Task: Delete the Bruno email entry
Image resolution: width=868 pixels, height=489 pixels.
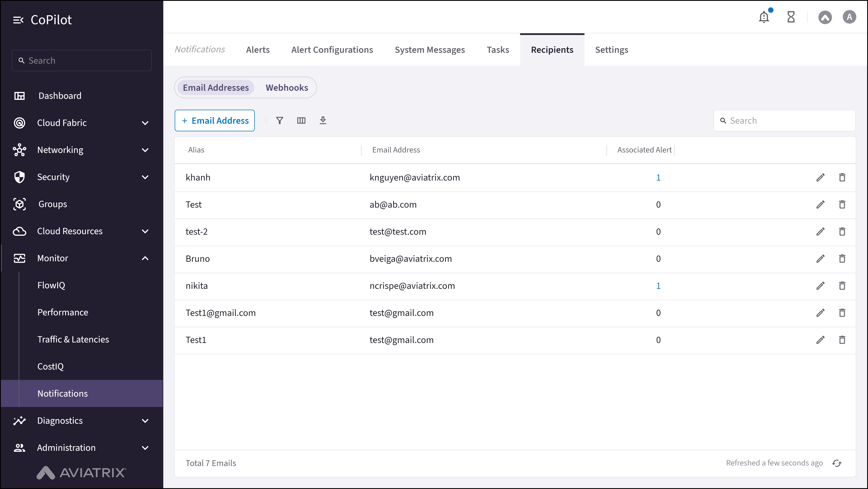Action: [842, 259]
